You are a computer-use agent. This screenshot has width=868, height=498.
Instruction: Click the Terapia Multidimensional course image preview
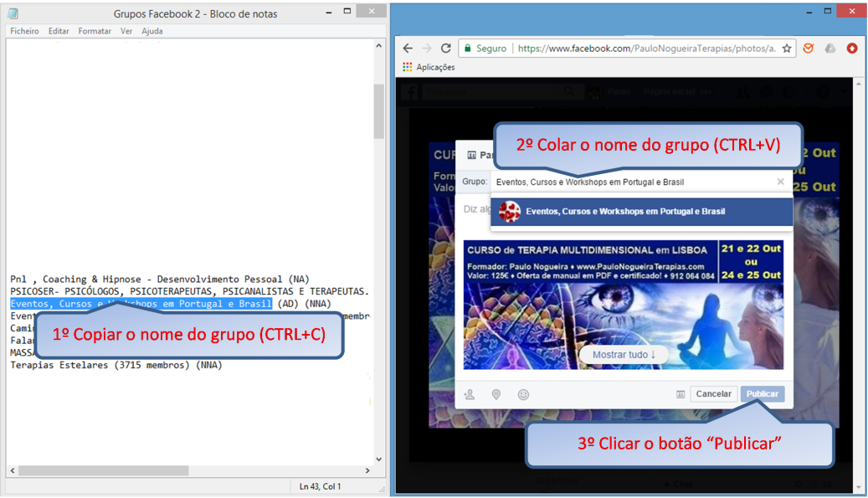click(624, 305)
